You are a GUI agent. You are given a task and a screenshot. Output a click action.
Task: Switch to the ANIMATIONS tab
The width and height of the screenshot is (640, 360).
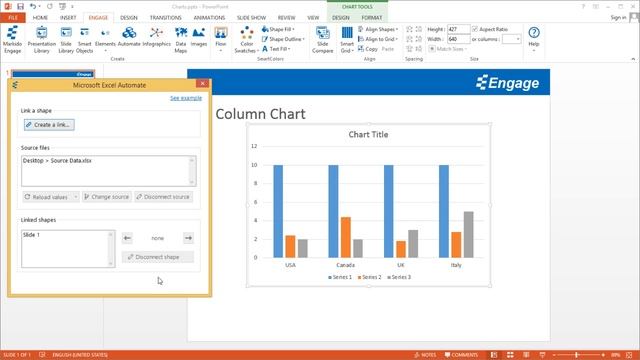pos(209,18)
